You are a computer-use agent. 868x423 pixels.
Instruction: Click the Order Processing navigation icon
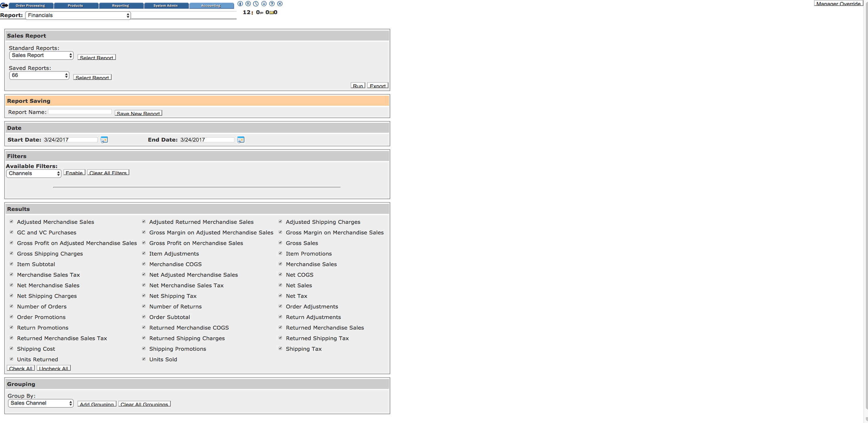31,5
